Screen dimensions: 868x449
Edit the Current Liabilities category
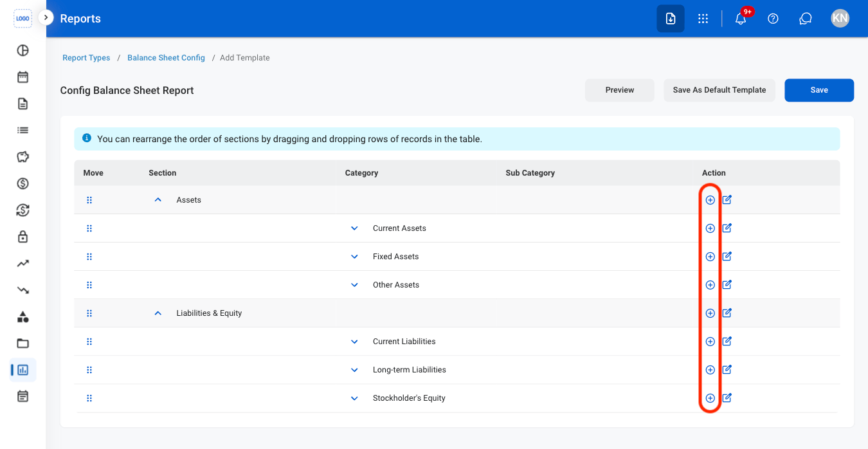pos(727,342)
